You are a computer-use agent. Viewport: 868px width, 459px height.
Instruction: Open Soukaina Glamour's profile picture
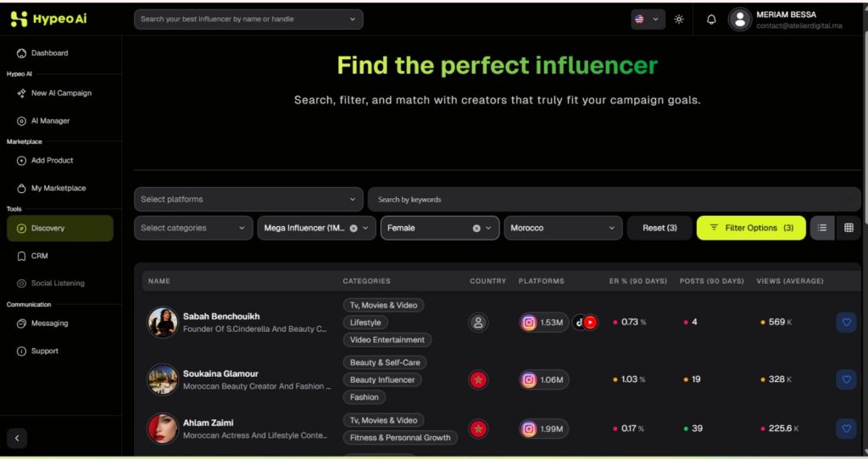pyautogui.click(x=162, y=380)
